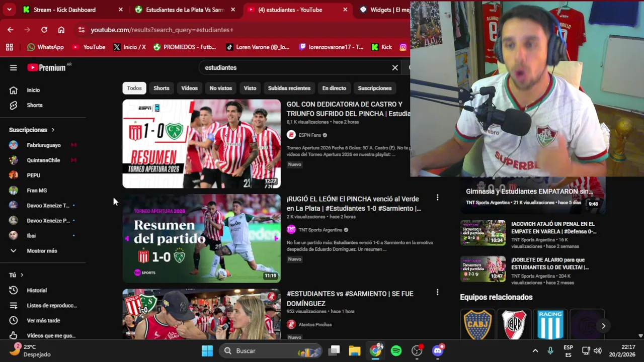Click the browser address bar URL
The height and width of the screenshot is (362, 644).
(162, 30)
